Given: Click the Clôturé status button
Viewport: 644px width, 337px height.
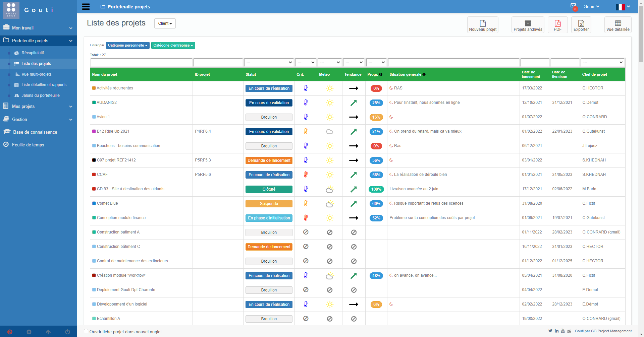Looking at the screenshot, I should click(x=269, y=189).
